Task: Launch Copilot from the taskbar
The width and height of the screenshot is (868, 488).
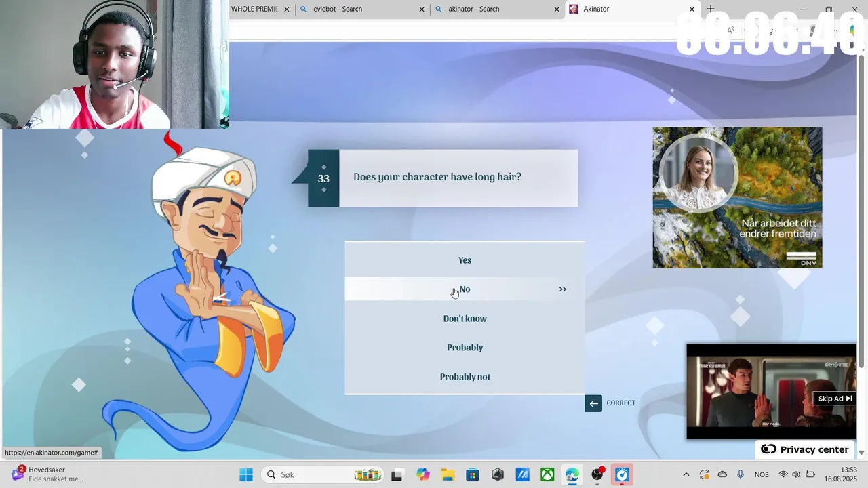Action: (x=423, y=474)
